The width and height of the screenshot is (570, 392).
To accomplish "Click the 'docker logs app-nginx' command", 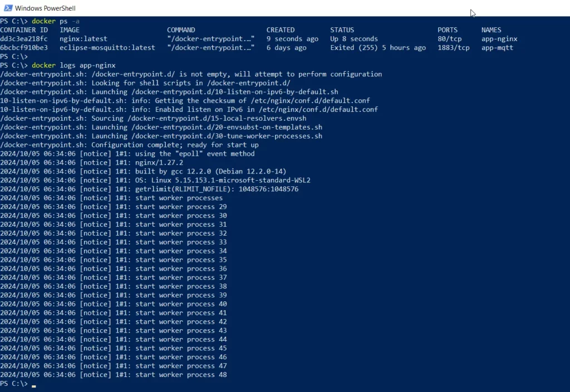I will [58, 66].
